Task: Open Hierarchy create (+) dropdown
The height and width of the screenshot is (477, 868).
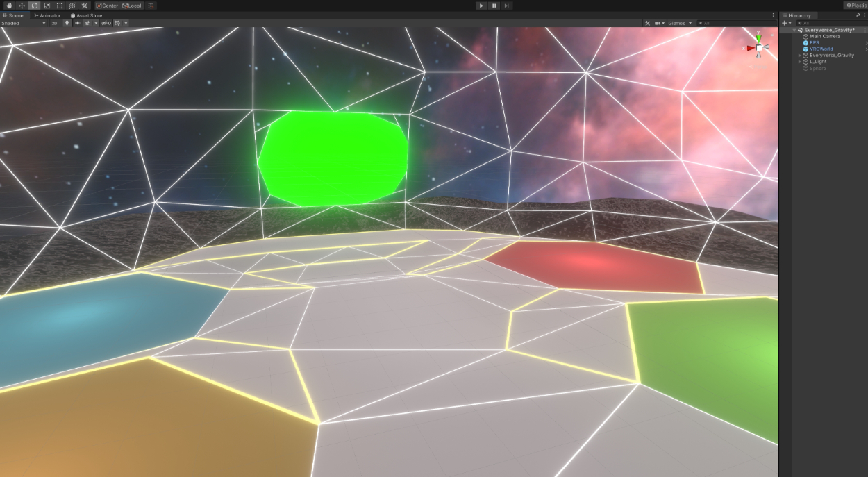Action: click(x=786, y=23)
